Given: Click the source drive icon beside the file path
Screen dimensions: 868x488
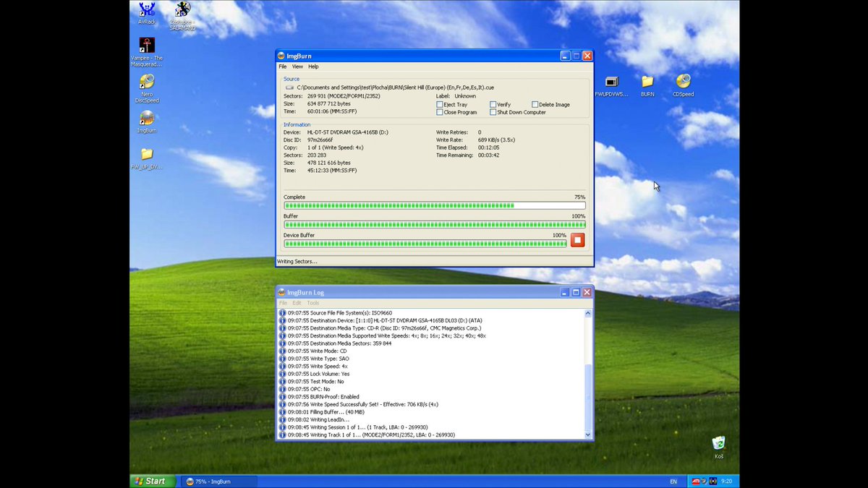Looking at the screenshot, I should [x=289, y=87].
